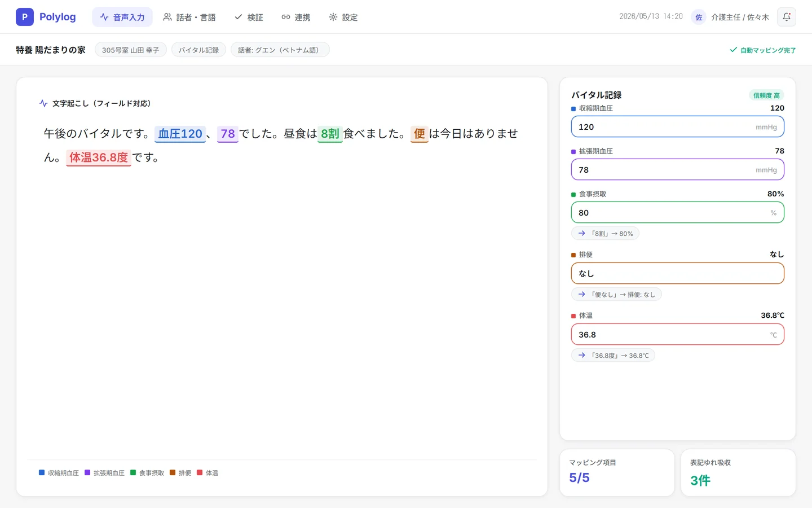Click the arrow icon in 「便なし」 chip

[x=582, y=294]
